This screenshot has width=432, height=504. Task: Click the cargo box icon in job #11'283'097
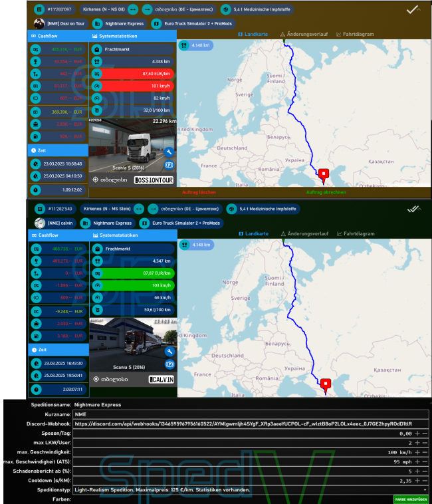pyautogui.click(x=225, y=9)
